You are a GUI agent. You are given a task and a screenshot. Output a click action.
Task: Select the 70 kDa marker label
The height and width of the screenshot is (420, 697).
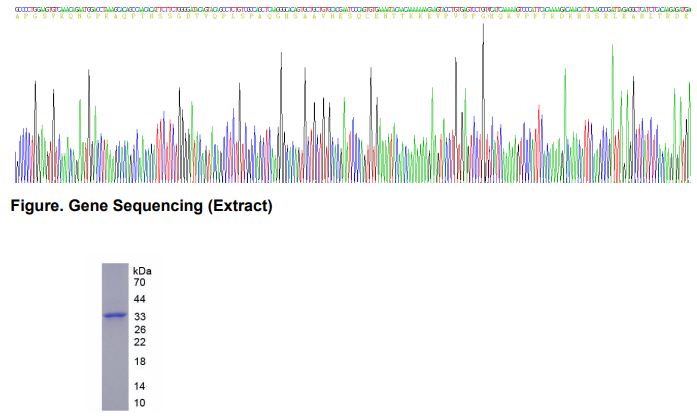tap(140, 283)
